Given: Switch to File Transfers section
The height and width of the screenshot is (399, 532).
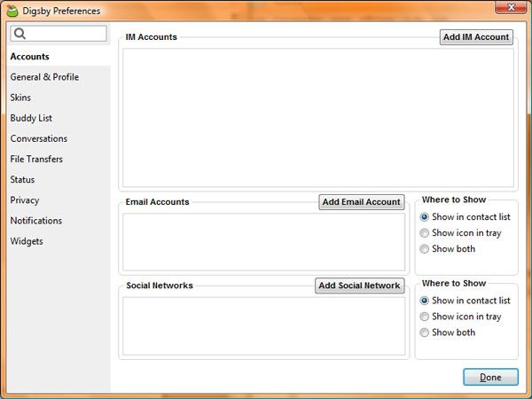Looking at the screenshot, I should coord(36,159).
